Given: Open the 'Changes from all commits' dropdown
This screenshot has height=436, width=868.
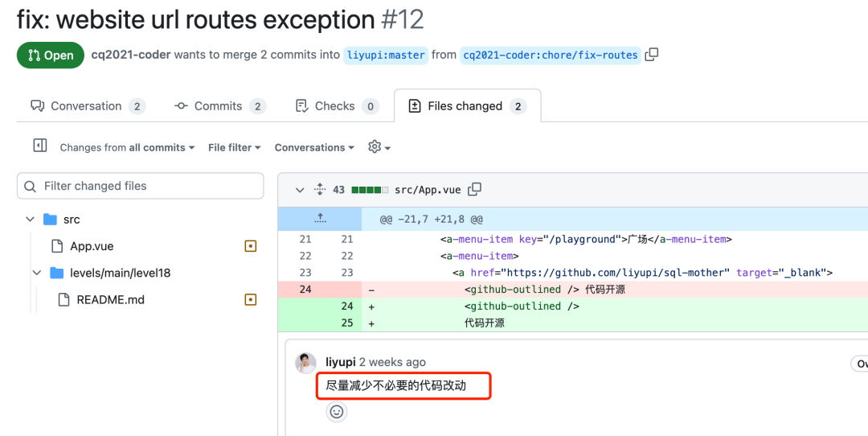Looking at the screenshot, I should click(128, 148).
